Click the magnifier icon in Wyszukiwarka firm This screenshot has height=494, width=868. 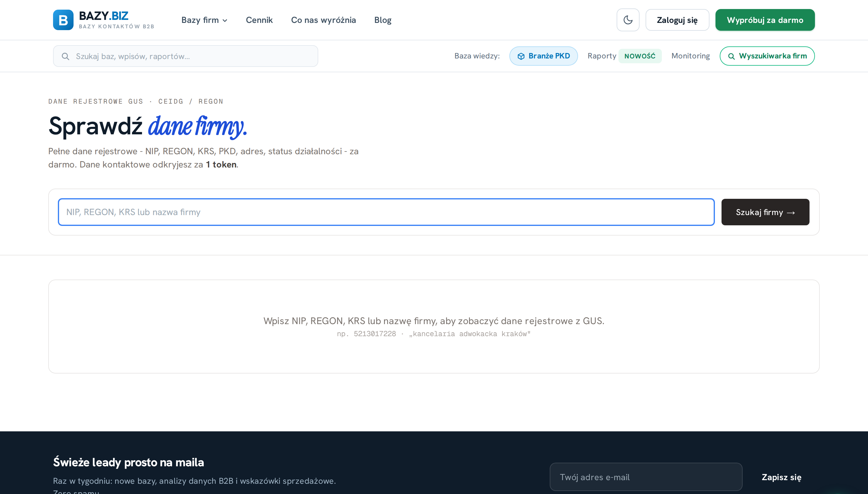point(731,56)
